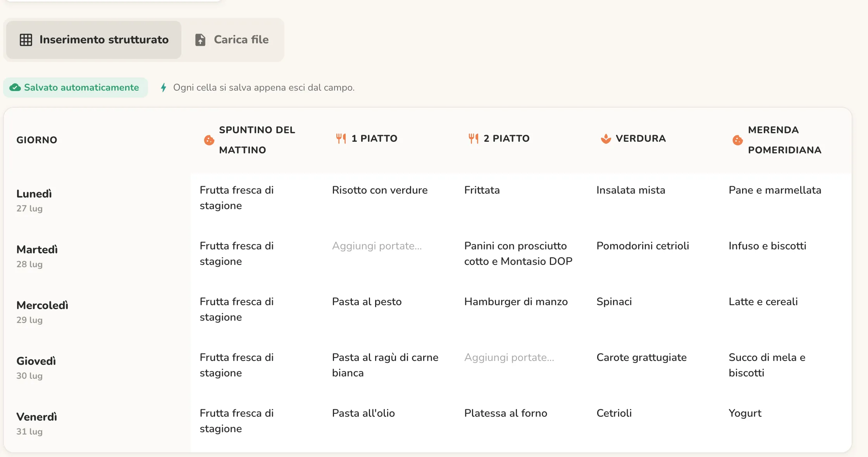Click the green cloud checkmark icon

(x=15, y=88)
